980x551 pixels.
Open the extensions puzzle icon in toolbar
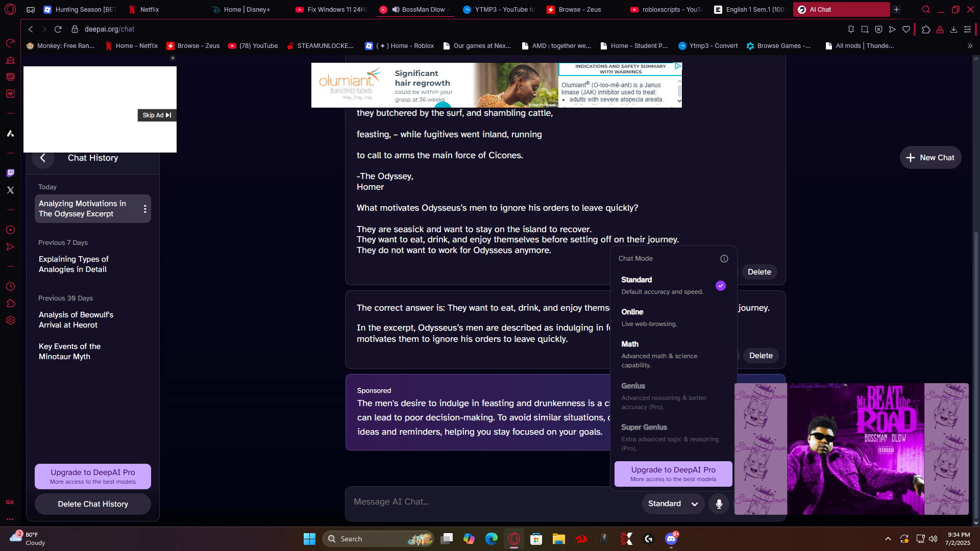[926, 30]
